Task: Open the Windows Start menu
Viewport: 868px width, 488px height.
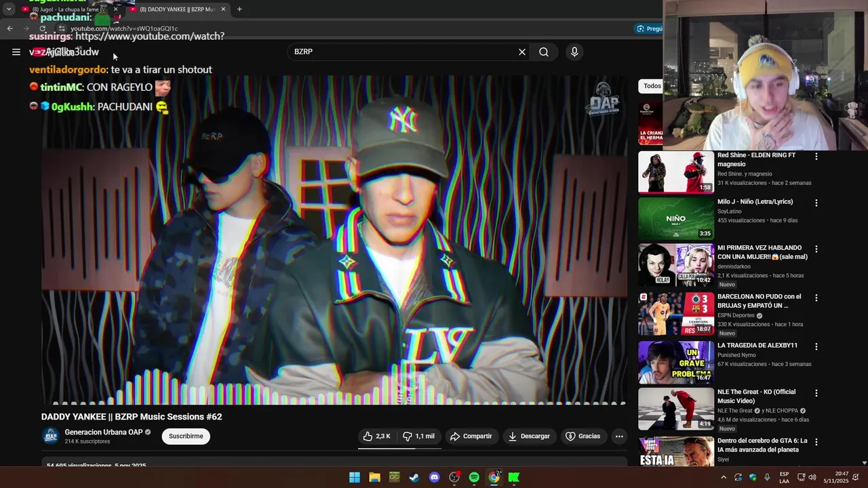Action: [355, 477]
